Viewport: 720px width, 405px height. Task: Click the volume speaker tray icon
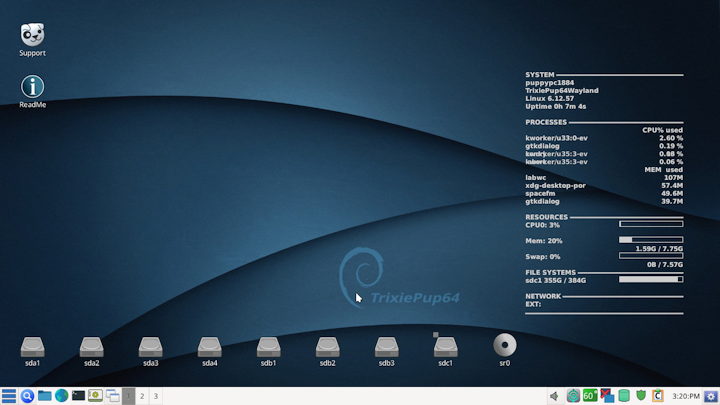point(555,396)
